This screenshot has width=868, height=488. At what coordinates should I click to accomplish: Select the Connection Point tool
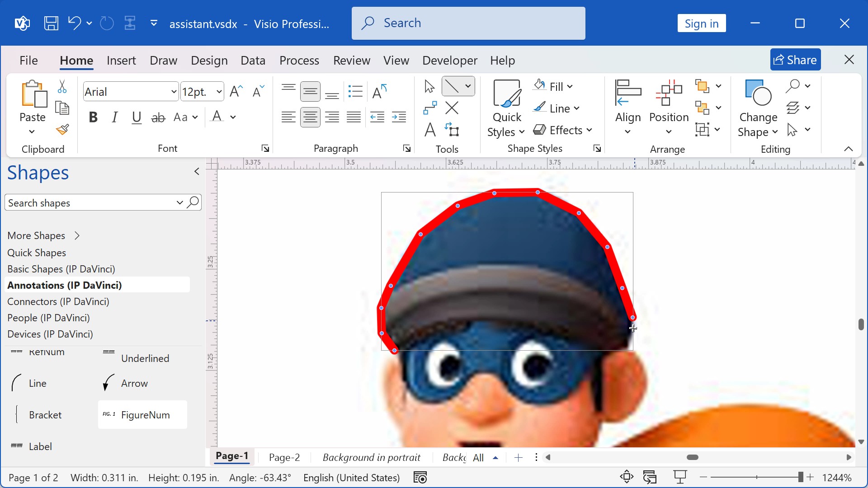pos(453,108)
